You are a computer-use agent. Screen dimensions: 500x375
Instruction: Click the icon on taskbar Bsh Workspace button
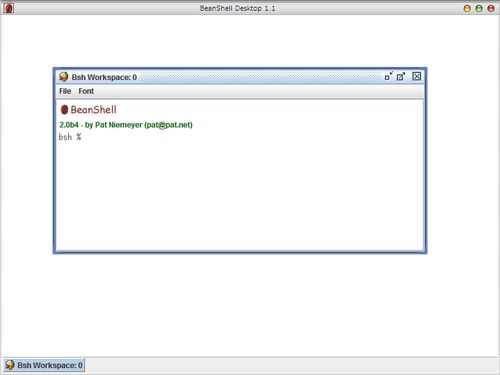click(10, 365)
